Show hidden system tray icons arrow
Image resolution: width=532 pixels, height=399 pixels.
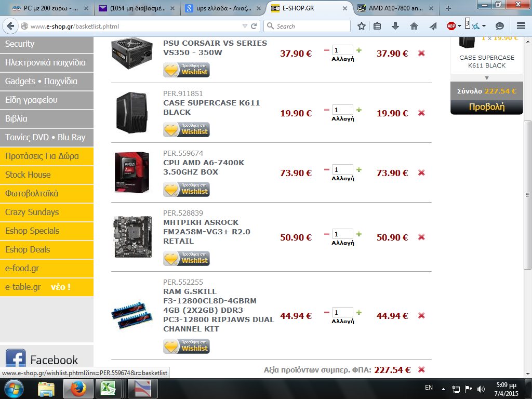click(443, 389)
